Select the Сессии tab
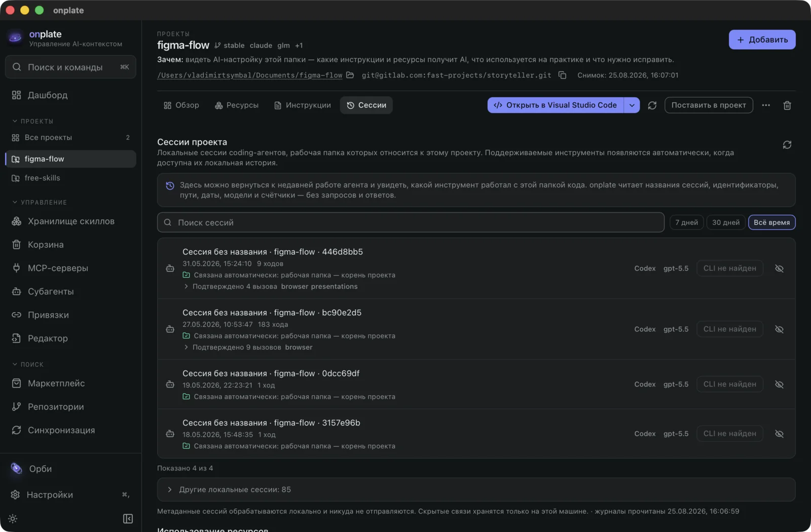This screenshot has height=532, width=811. coord(366,105)
